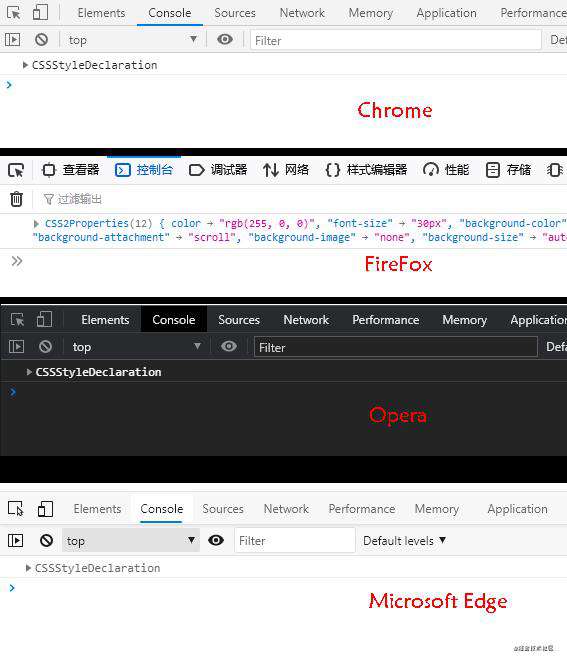Toggle live expression eye in Opera console

tap(229, 346)
